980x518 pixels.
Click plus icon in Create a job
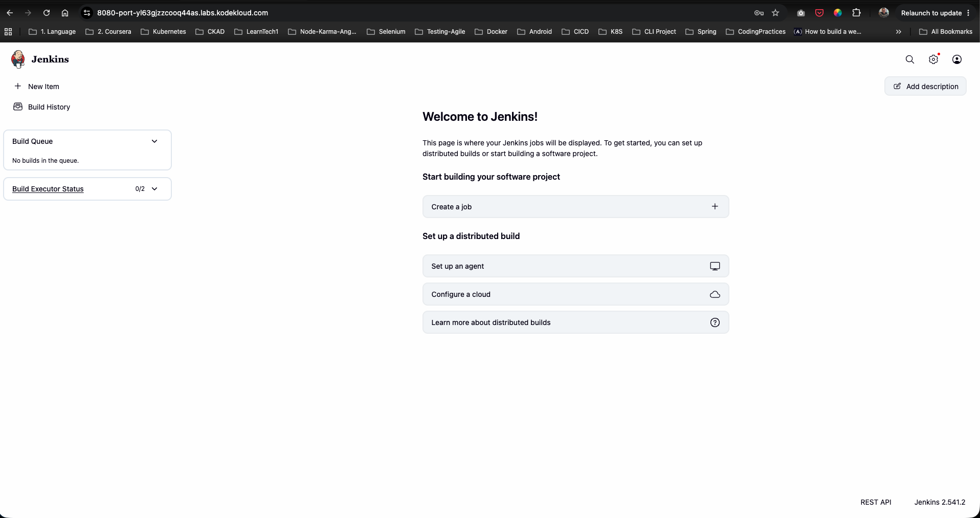pos(715,206)
